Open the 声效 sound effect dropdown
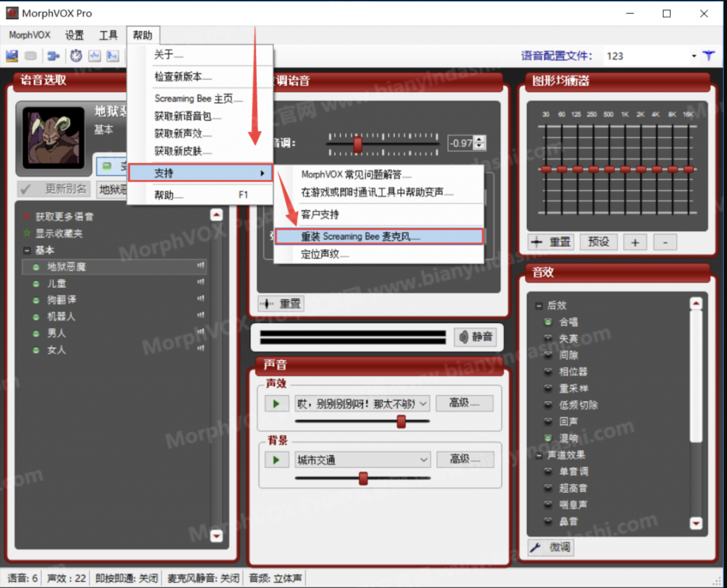 pyautogui.click(x=423, y=403)
